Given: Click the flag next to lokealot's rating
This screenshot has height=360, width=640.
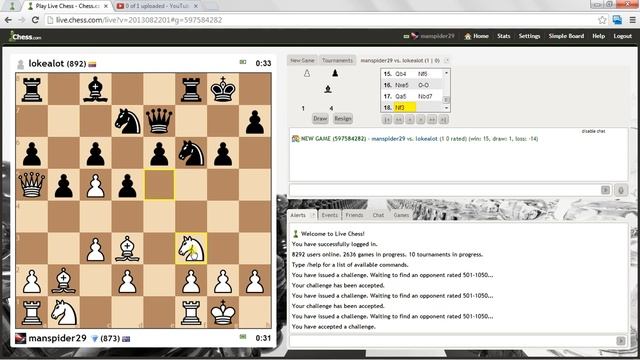Looking at the screenshot, I should pyautogui.click(x=92, y=64).
